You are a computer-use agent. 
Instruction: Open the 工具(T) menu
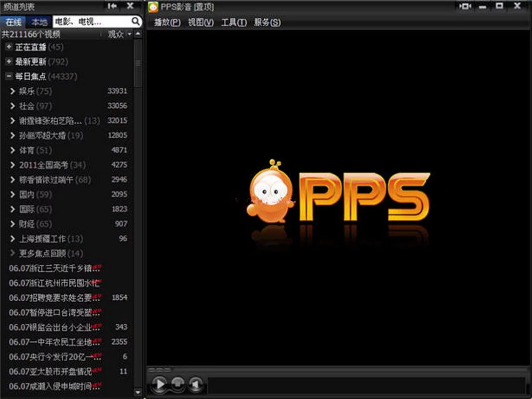coord(233,22)
